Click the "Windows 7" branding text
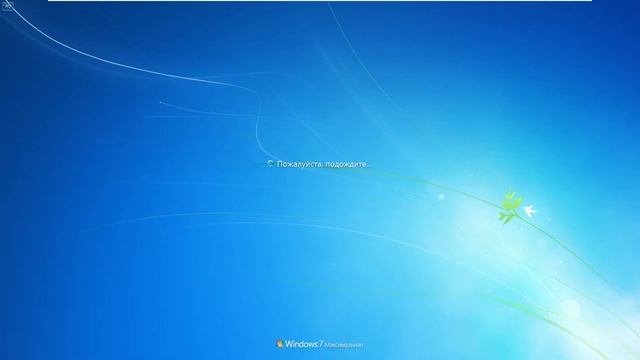This screenshot has height=360, width=640. 304,344
